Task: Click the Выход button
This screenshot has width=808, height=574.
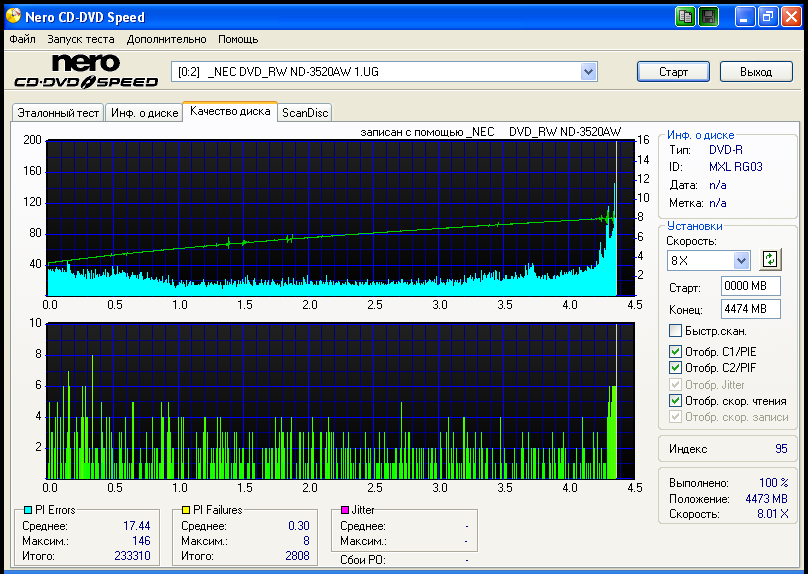Action: tap(756, 72)
